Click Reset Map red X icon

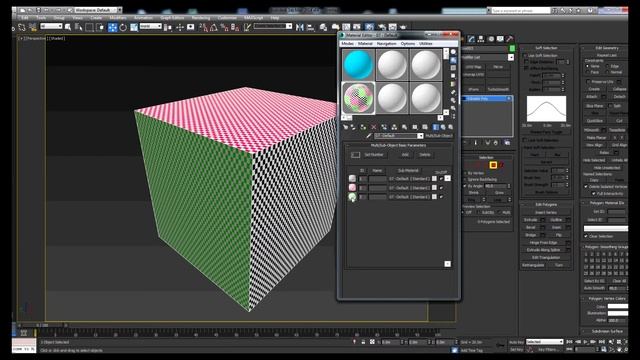[373, 127]
